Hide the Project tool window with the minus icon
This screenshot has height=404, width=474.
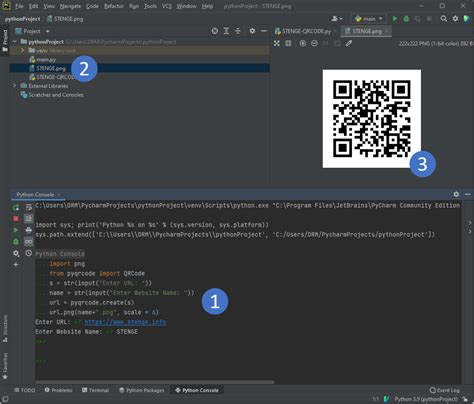(264, 31)
